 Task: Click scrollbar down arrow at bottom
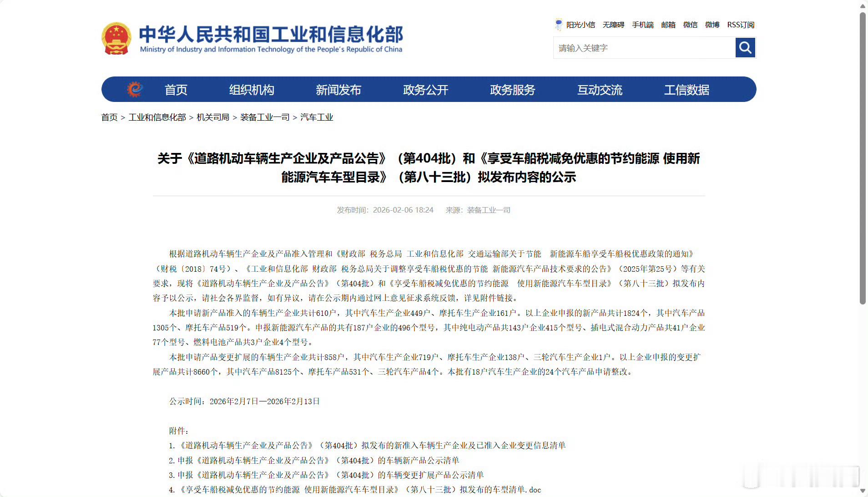863,491
